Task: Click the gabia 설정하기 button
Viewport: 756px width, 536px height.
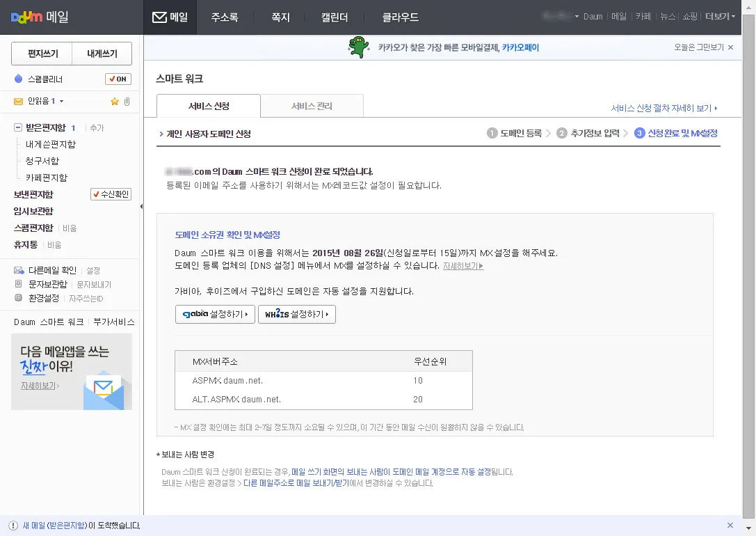Action: coord(215,314)
